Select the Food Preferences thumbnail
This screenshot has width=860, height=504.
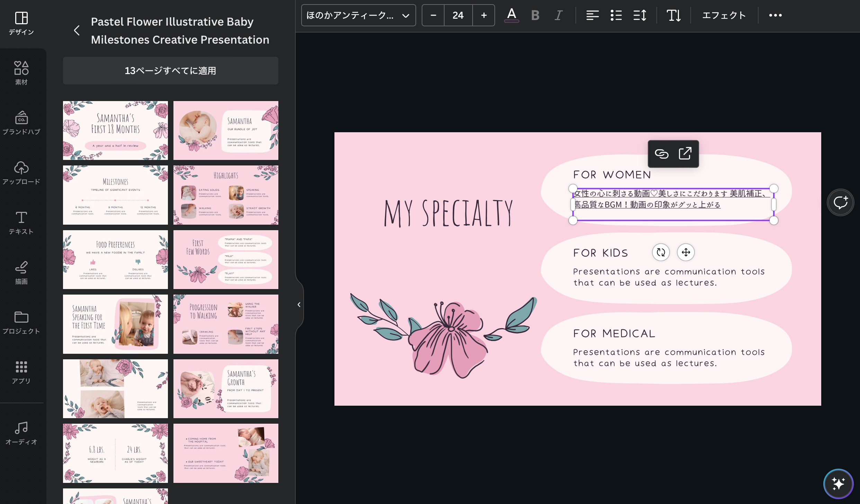coord(115,260)
